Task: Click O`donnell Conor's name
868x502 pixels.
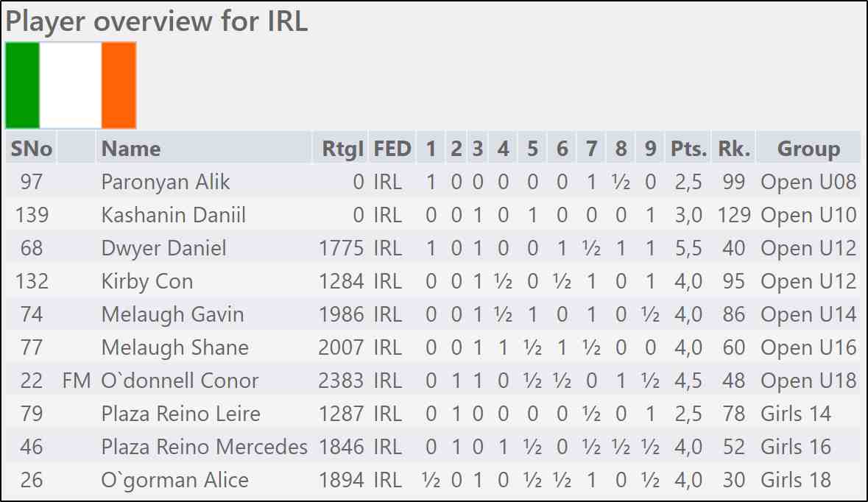Action: pos(180,381)
